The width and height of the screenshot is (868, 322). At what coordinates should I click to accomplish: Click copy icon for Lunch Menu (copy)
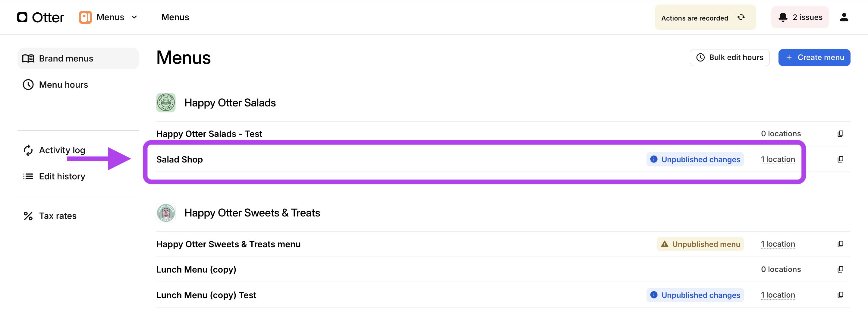tap(840, 269)
